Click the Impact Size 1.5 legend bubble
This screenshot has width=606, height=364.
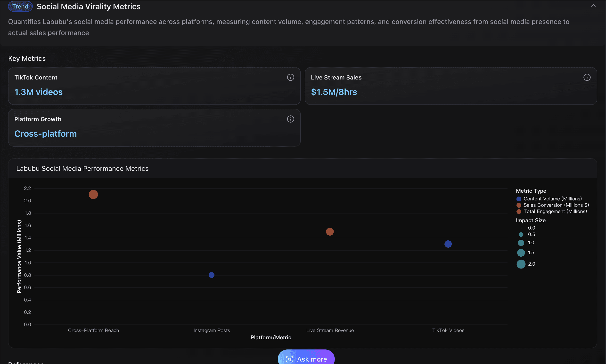click(521, 253)
